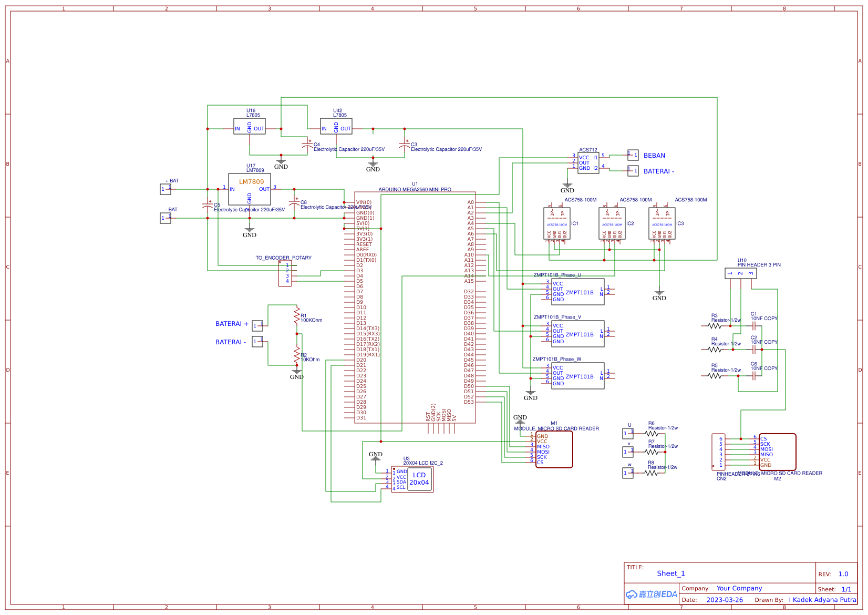The height and width of the screenshot is (615, 868).
Task: Select the GND symbol below ACS712
Action: coord(567,184)
